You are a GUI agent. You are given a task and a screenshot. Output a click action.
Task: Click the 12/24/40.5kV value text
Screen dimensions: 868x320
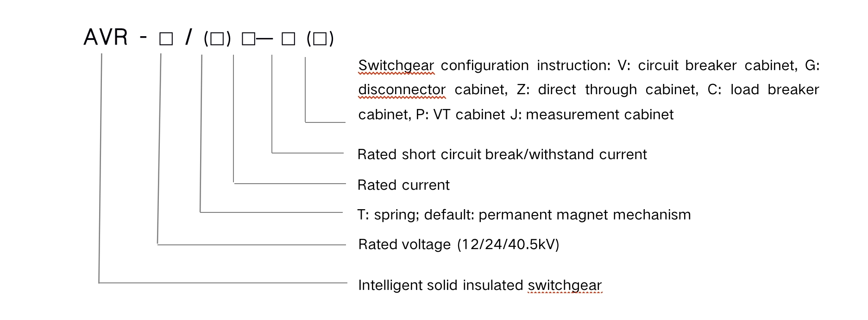click(508, 244)
